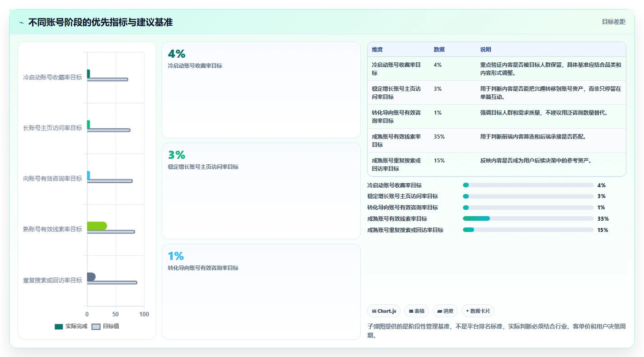Click the 说明 table column header

point(485,50)
